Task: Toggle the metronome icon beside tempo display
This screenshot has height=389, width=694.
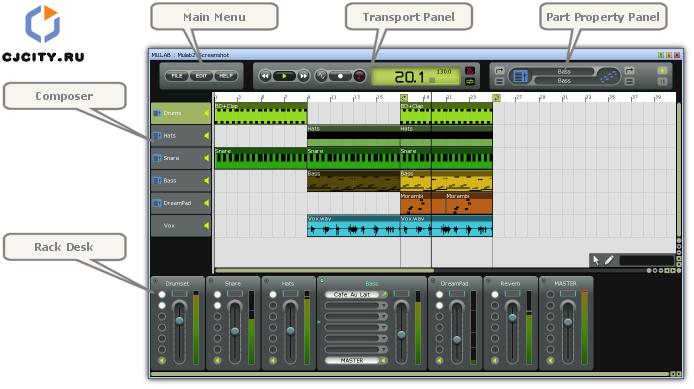Action: 470,71
